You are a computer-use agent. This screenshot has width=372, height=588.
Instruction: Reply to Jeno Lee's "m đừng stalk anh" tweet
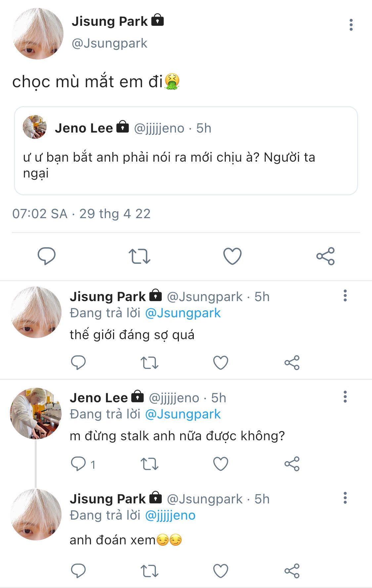click(79, 464)
